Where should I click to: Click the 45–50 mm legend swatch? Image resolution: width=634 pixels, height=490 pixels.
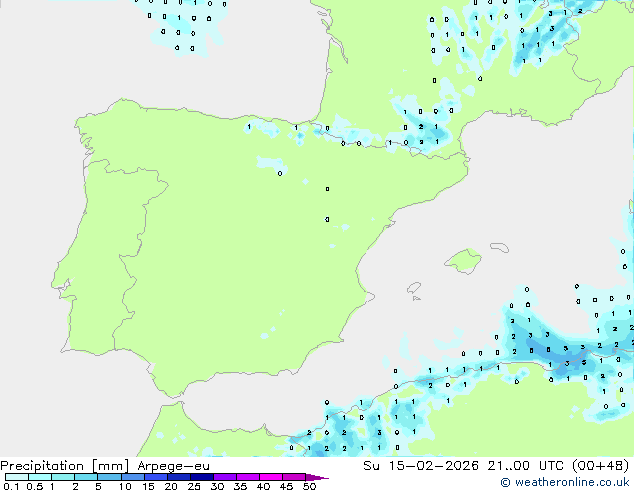pos(294,477)
